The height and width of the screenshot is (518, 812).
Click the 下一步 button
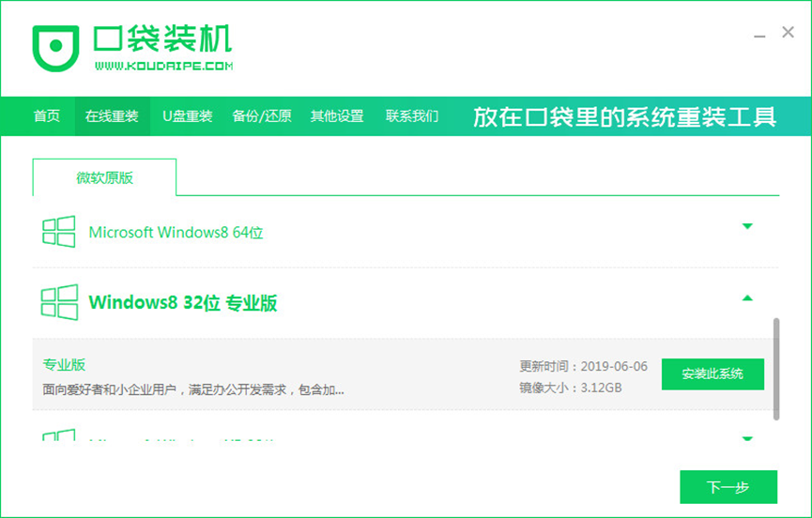point(728,487)
